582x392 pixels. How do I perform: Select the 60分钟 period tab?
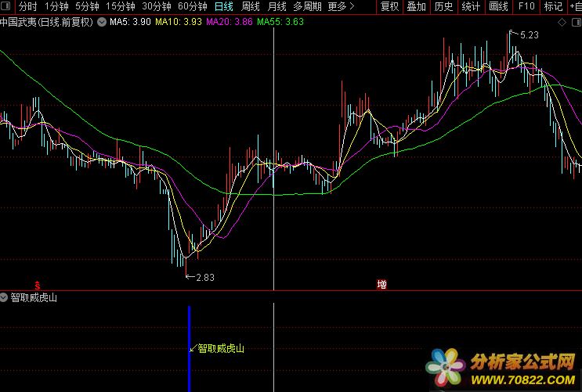click(x=192, y=6)
